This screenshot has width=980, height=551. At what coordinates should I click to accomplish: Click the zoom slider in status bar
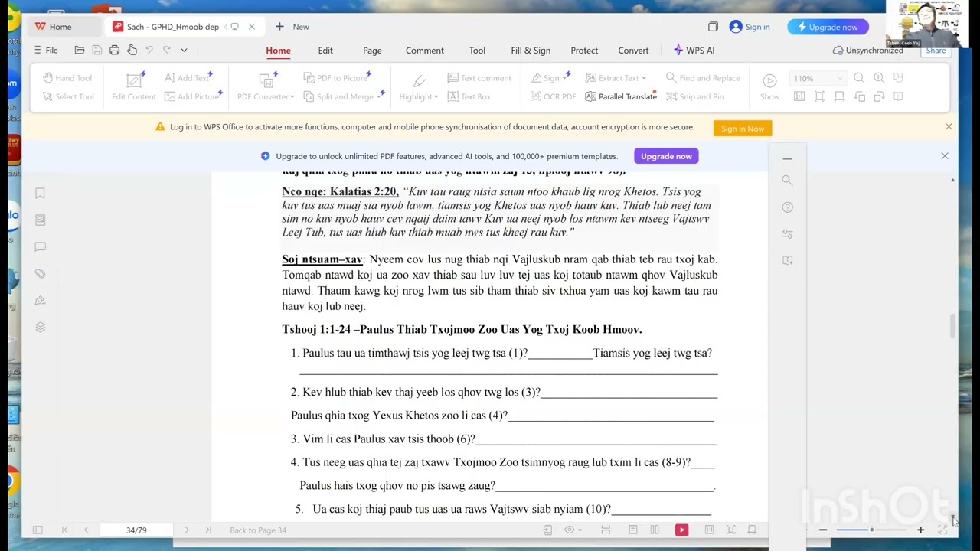pos(871,530)
